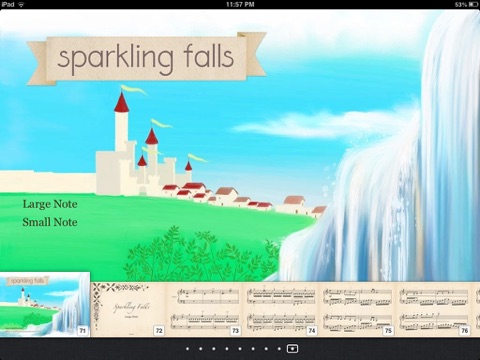The height and width of the screenshot is (360, 480).
Task: Jump to first chapter dot in navigator
Action: (188, 349)
